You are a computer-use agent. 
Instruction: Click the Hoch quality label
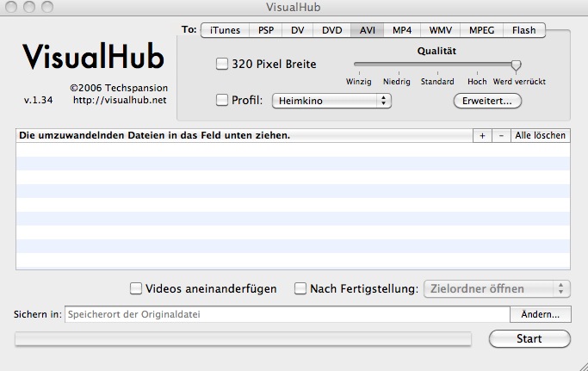click(477, 82)
